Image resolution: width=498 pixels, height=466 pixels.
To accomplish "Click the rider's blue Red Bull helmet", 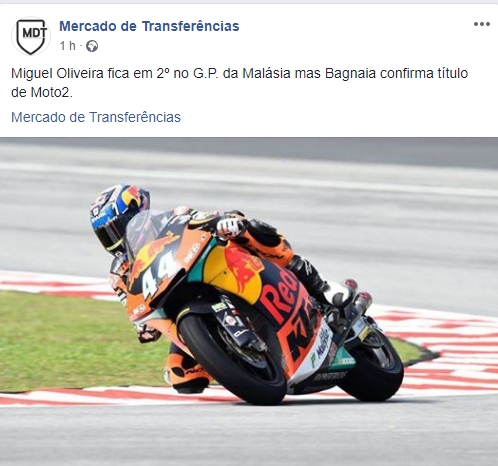I will (118, 217).
